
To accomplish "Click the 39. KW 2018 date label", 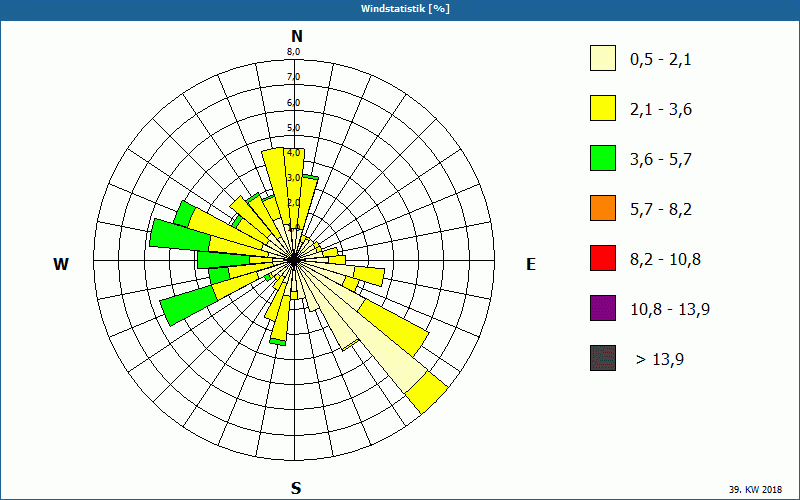I will [755, 489].
